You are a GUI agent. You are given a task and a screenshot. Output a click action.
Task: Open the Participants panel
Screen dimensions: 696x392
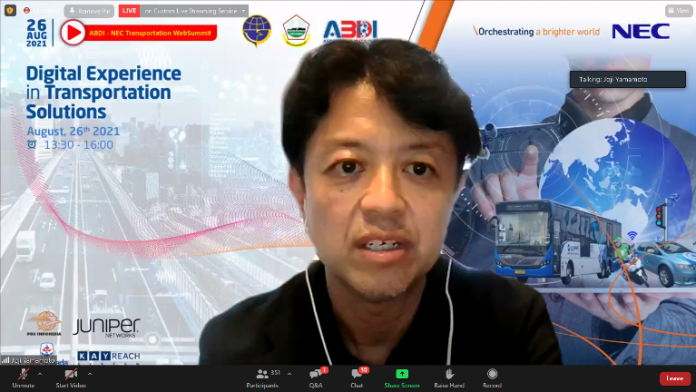pyautogui.click(x=263, y=378)
